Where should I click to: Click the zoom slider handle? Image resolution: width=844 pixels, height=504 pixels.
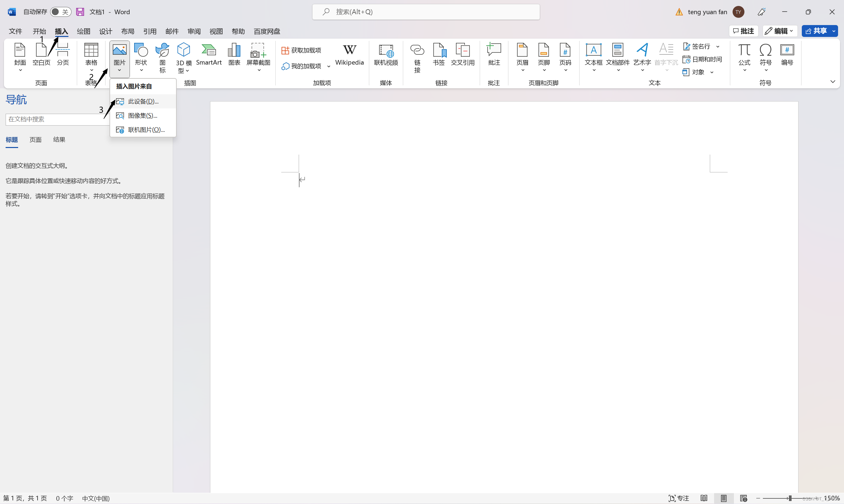click(x=790, y=498)
